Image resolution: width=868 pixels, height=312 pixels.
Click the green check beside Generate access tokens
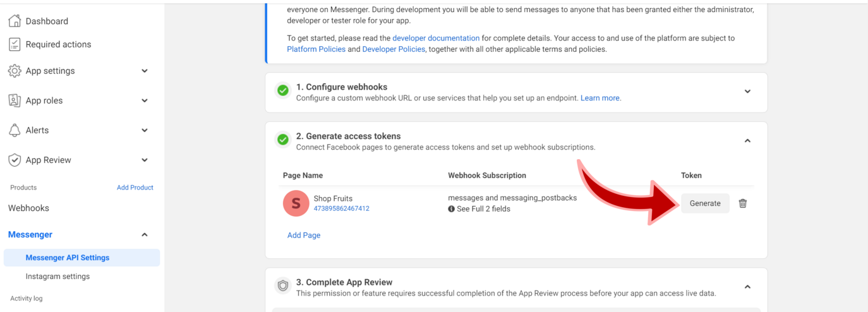point(283,140)
